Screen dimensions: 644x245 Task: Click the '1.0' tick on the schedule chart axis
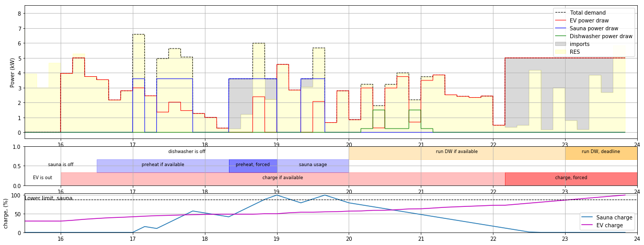[17, 147]
